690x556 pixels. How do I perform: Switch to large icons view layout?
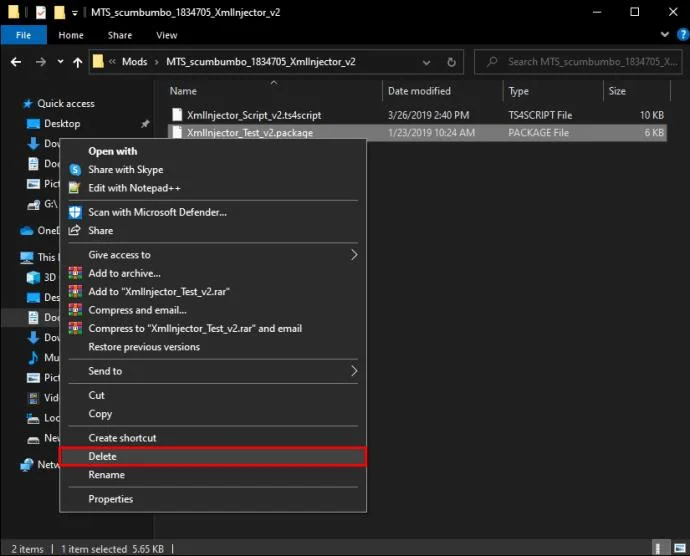pos(679,549)
